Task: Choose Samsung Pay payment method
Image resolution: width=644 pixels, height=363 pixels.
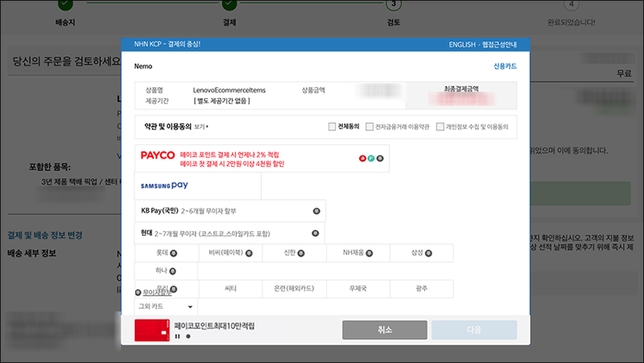Action: (x=197, y=186)
